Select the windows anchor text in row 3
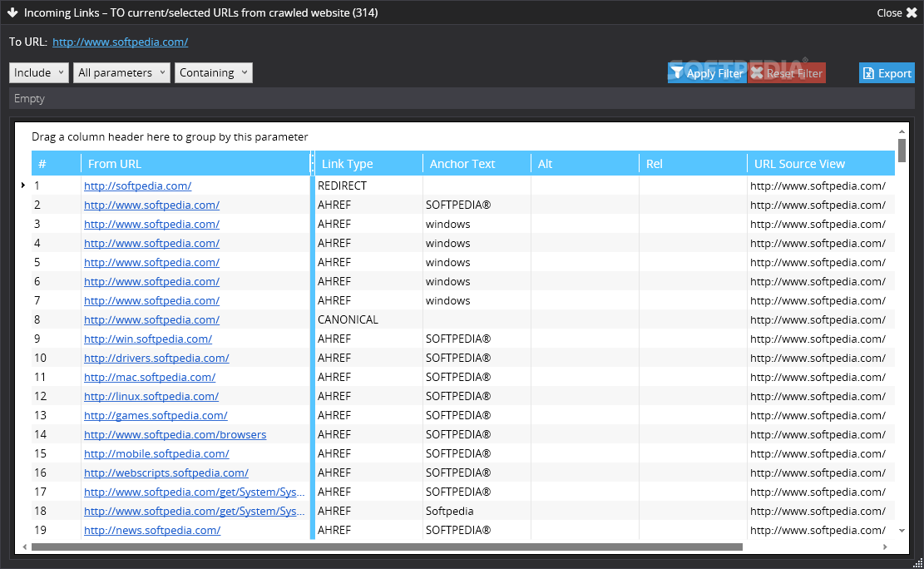This screenshot has height=569, width=924. 447,224
